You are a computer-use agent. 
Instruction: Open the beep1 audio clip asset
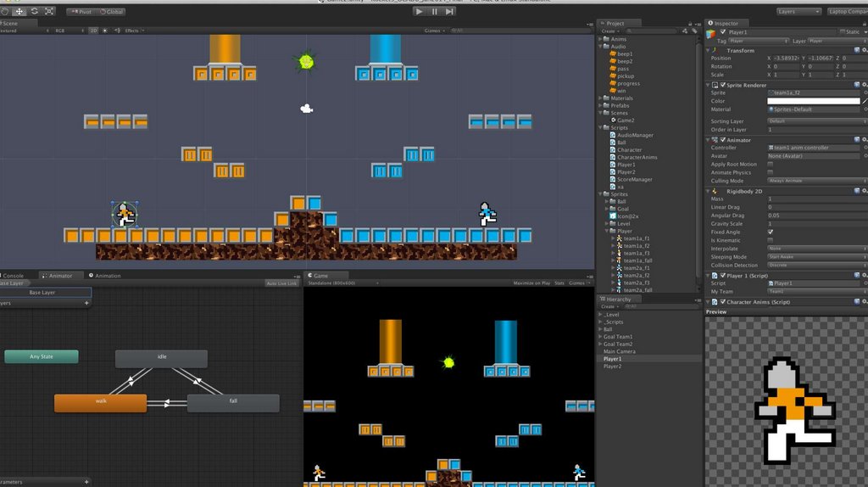pos(625,54)
